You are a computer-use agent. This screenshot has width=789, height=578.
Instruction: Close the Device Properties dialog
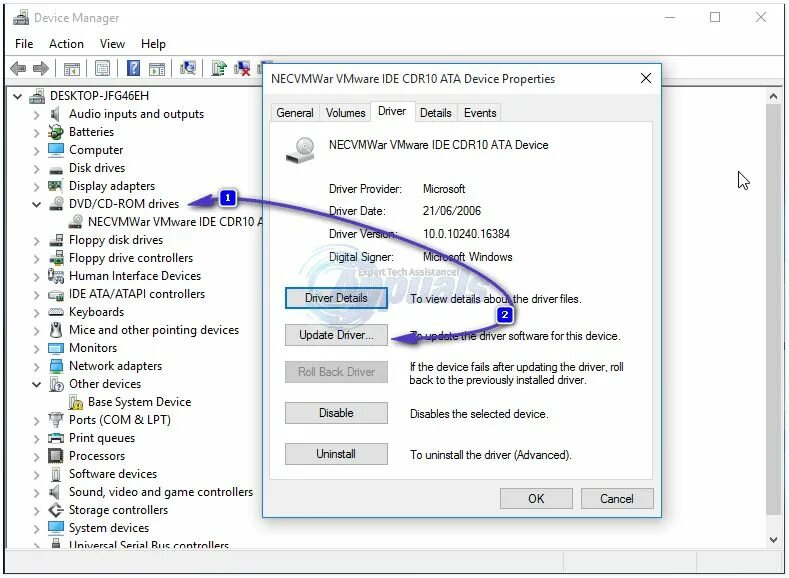pos(646,78)
